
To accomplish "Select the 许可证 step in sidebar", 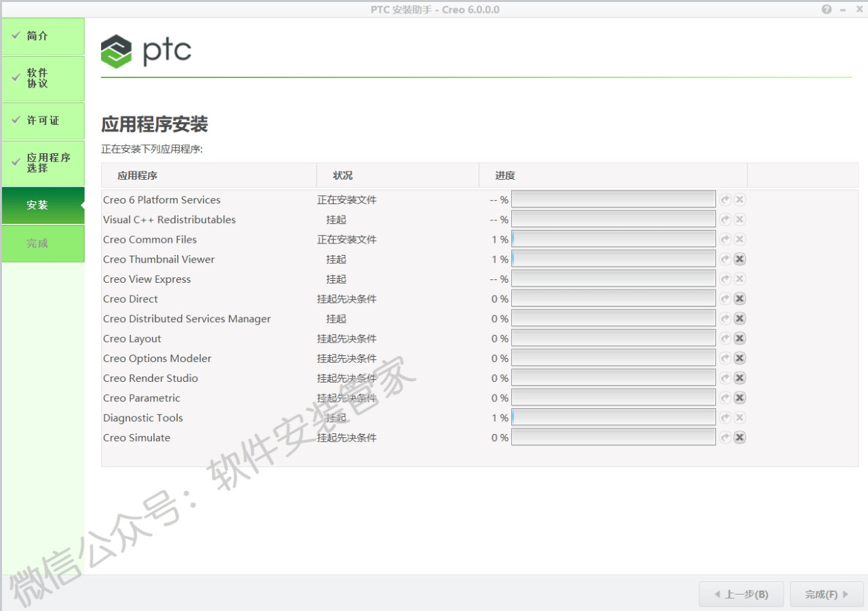I will pyautogui.click(x=43, y=121).
